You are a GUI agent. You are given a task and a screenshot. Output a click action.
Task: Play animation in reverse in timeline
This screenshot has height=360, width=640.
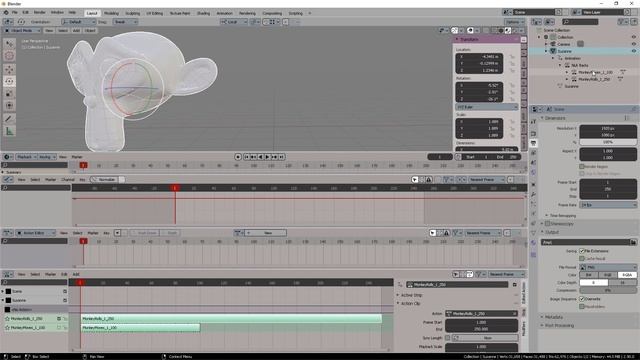260,157
